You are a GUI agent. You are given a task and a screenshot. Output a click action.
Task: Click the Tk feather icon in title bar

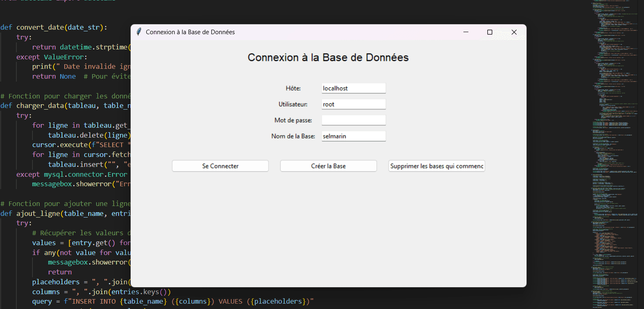(139, 32)
